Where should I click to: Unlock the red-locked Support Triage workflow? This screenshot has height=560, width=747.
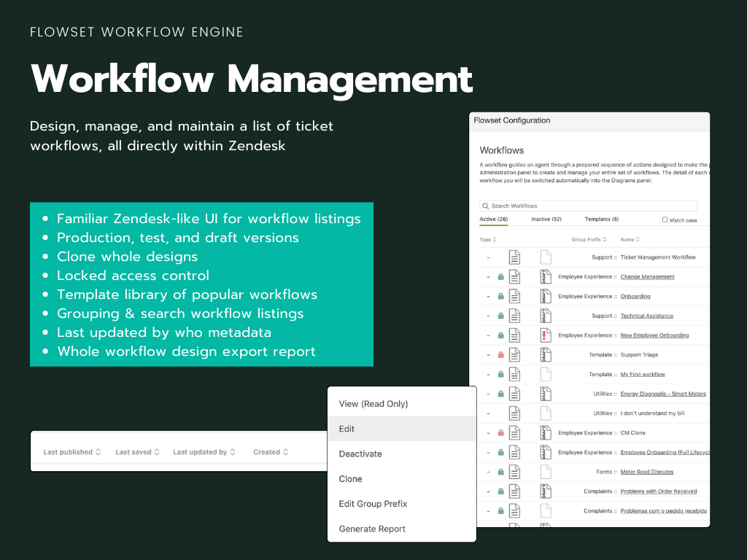tap(500, 354)
